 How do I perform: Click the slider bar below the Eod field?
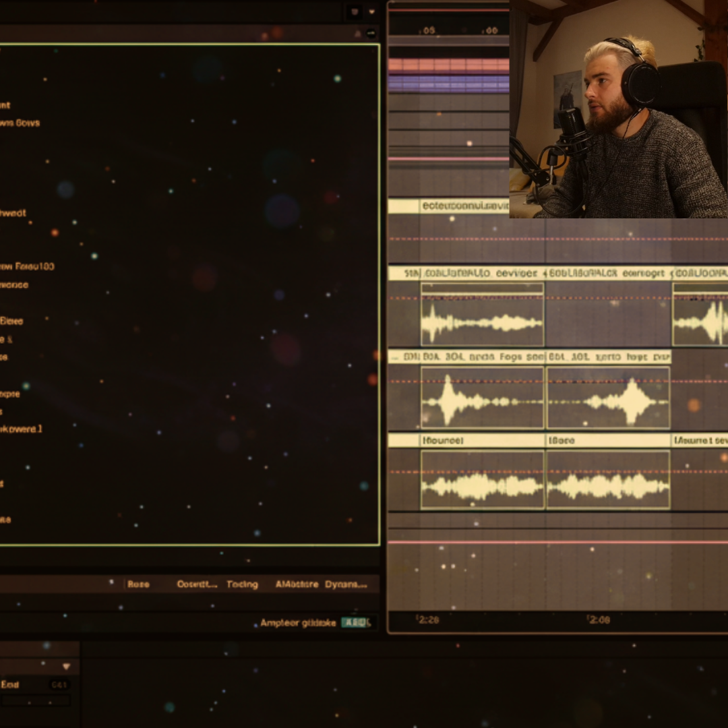35,700
